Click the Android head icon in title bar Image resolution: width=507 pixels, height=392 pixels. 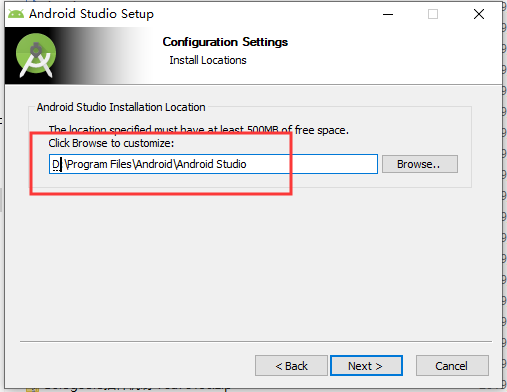pos(16,14)
